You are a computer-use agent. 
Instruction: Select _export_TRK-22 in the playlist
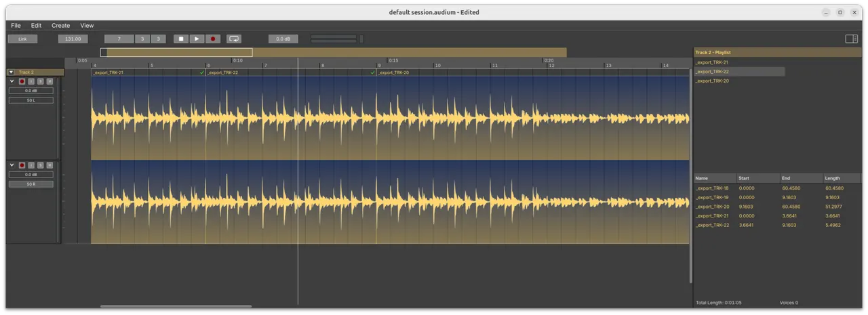tap(739, 71)
